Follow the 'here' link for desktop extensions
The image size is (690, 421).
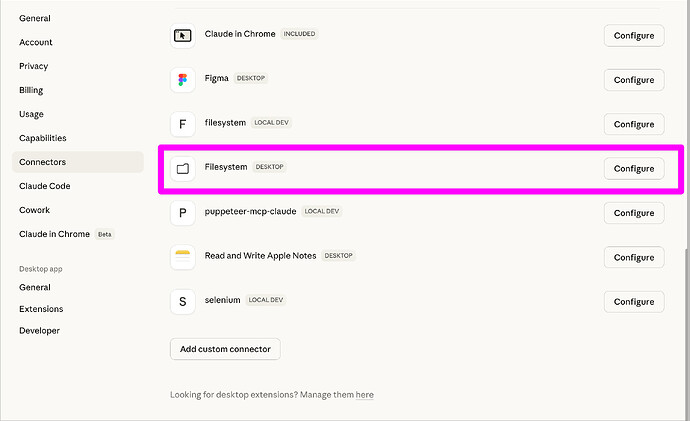pyautogui.click(x=364, y=395)
